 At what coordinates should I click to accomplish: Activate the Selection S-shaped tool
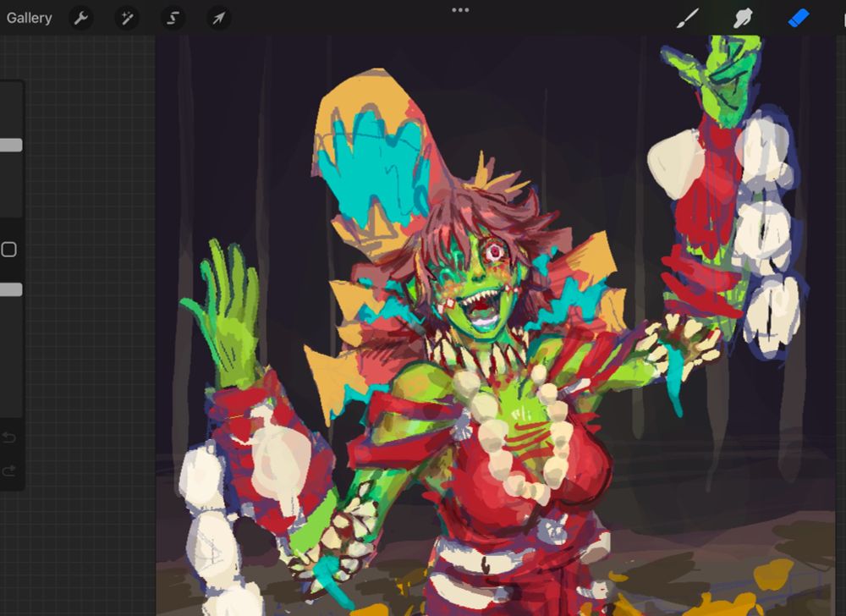tap(173, 19)
